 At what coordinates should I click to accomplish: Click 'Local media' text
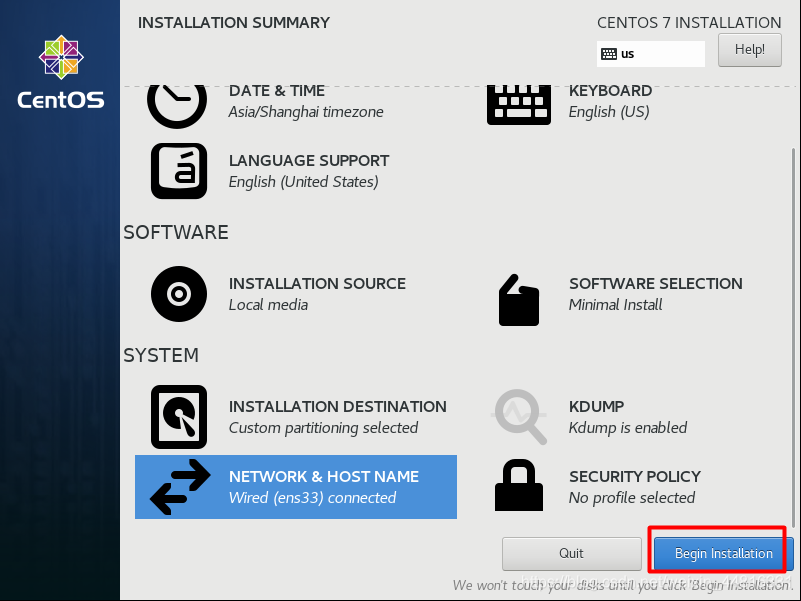click(268, 305)
